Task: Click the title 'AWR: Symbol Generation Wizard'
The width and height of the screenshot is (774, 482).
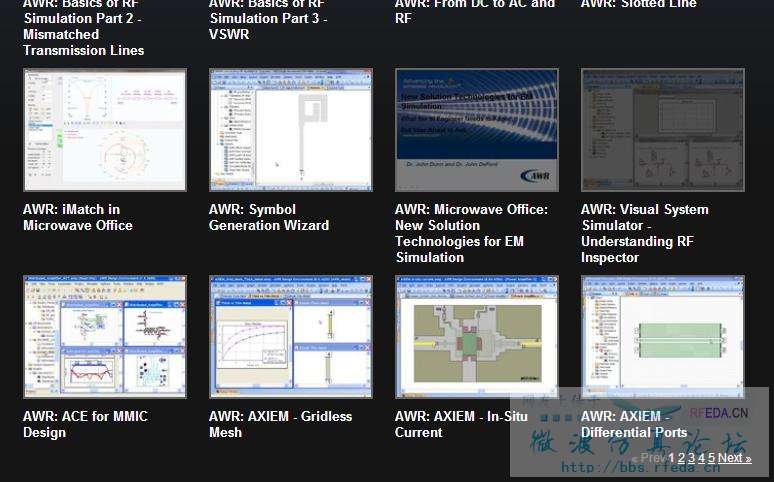Action: [x=269, y=217]
